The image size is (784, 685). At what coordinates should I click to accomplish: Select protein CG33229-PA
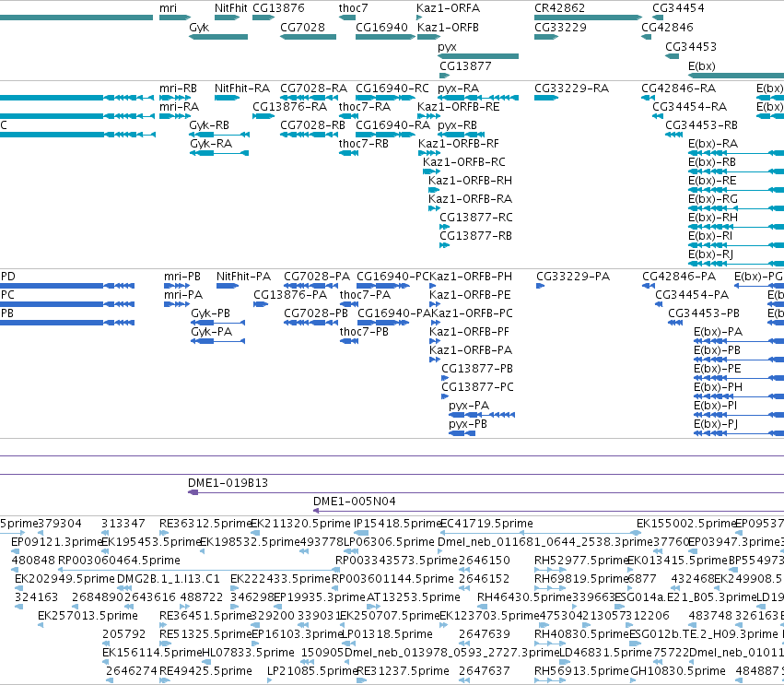540,286
